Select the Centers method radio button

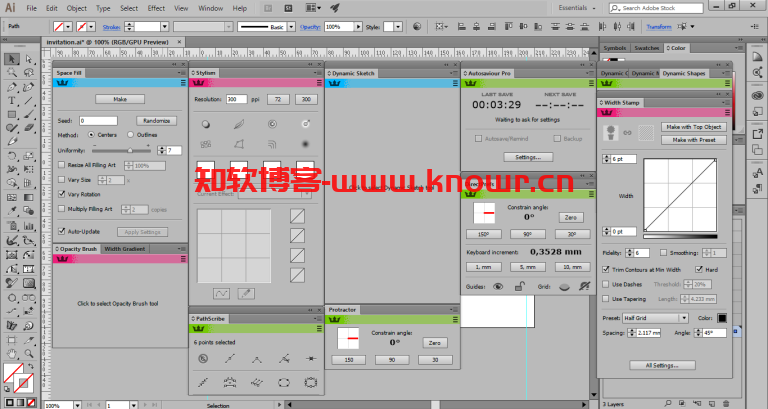pos(91,135)
